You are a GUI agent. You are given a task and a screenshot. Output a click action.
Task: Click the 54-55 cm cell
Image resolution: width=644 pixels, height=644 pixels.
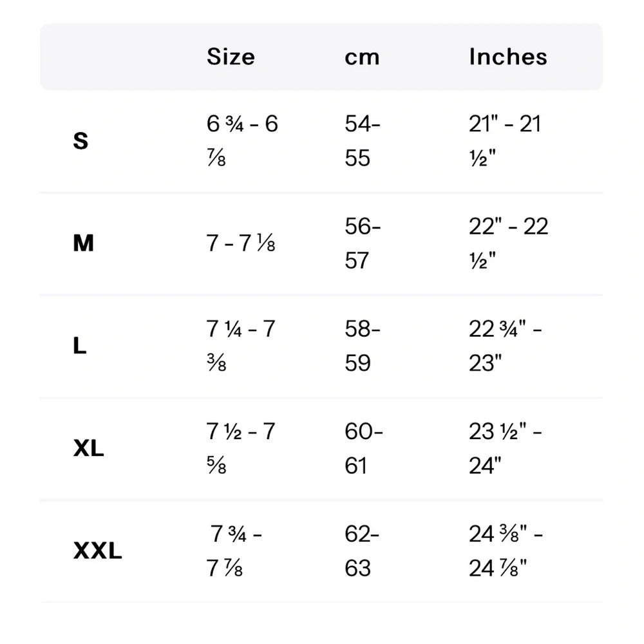click(x=363, y=141)
